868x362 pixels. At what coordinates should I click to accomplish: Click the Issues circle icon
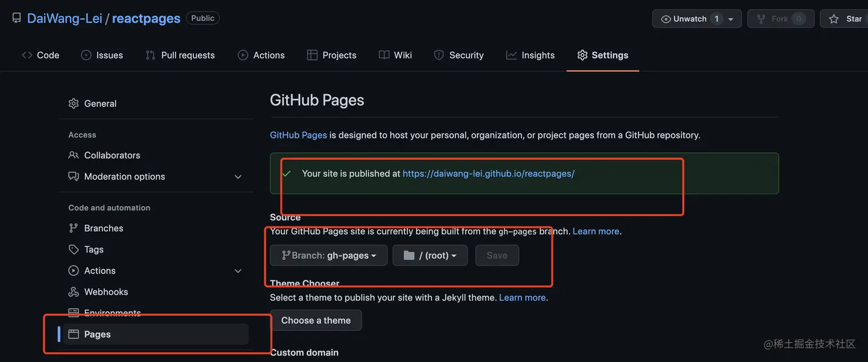click(86, 55)
